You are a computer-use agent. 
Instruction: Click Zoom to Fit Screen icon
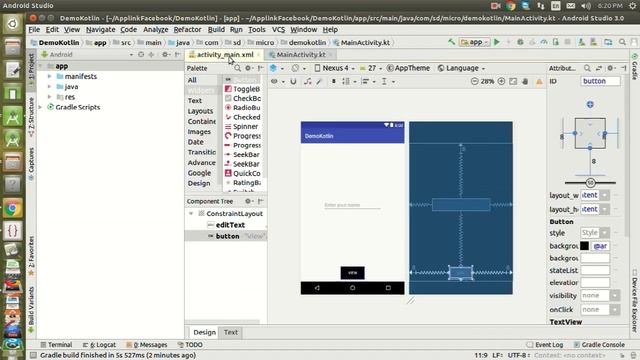[513, 81]
